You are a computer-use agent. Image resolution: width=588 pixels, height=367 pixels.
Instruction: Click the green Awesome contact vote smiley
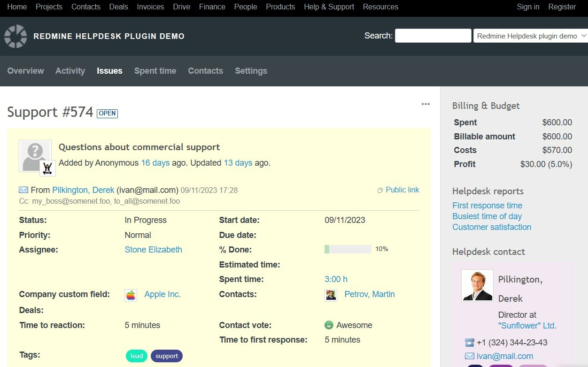[x=328, y=325]
